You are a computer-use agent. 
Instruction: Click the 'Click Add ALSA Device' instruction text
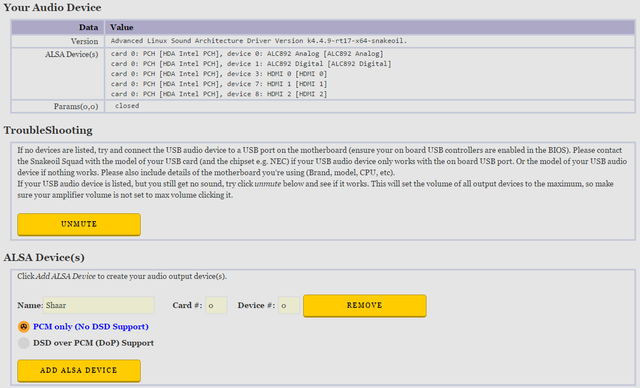pos(122,276)
